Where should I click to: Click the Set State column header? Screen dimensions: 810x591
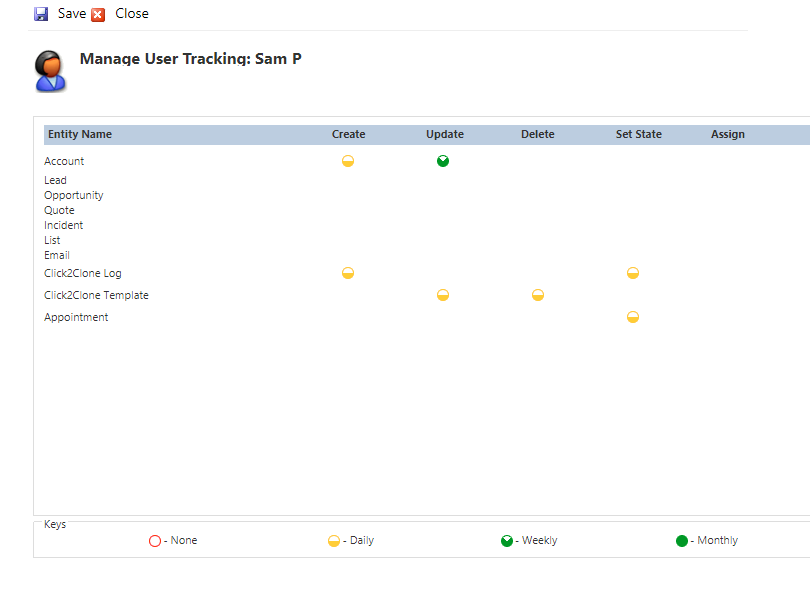pos(638,134)
